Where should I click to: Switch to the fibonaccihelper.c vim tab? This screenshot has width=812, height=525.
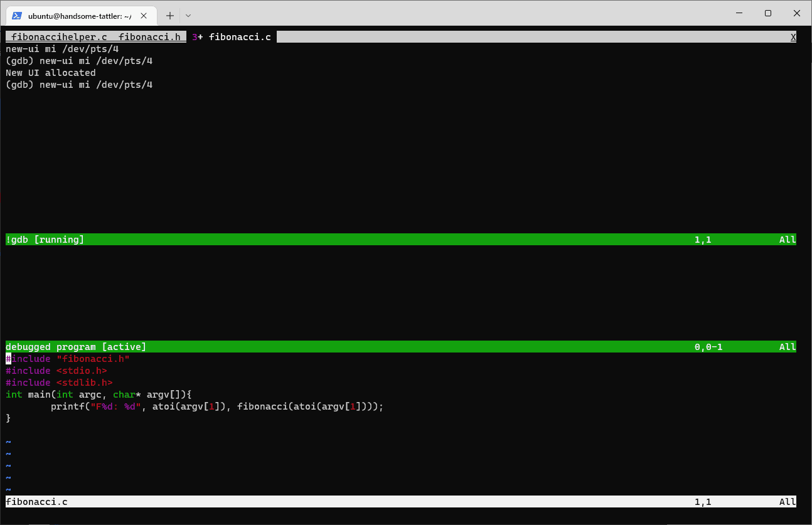click(x=59, y=37)
